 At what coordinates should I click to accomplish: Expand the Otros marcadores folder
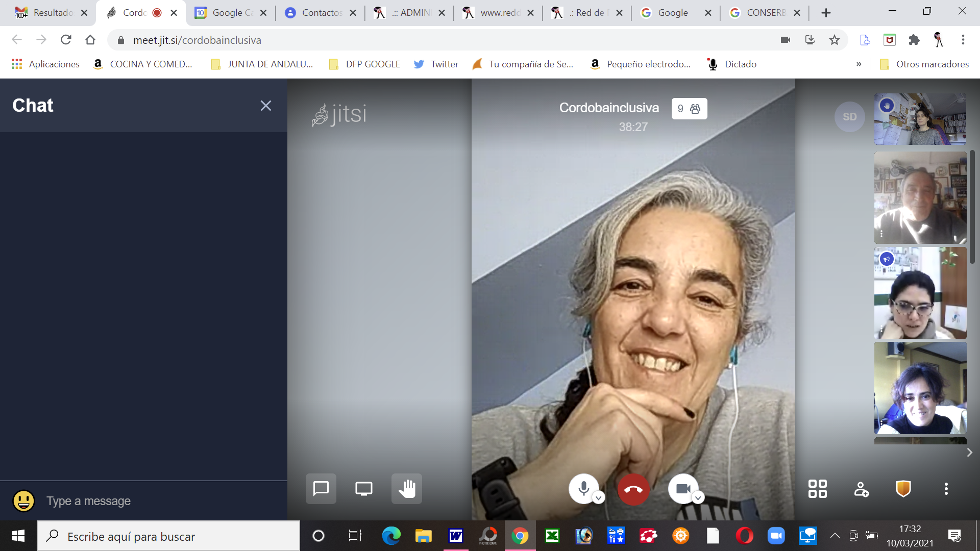pyautogui.click(x=924, y=64)
